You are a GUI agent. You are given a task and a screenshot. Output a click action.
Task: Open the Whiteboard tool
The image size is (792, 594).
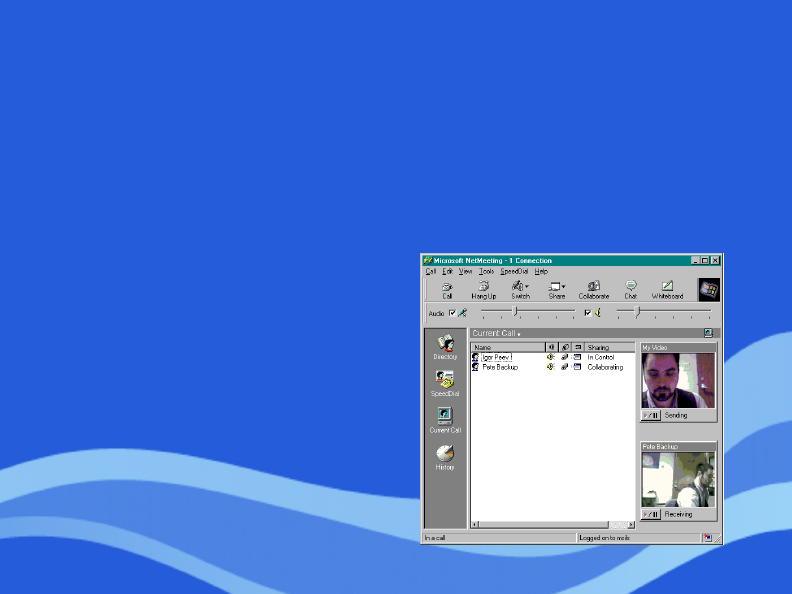point(667,290)
